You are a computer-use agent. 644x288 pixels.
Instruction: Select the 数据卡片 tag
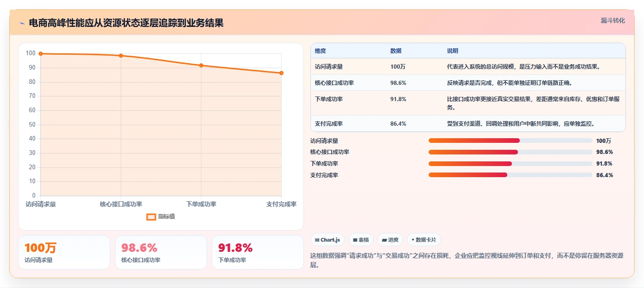pyautogui.click(x=424, y=240)
